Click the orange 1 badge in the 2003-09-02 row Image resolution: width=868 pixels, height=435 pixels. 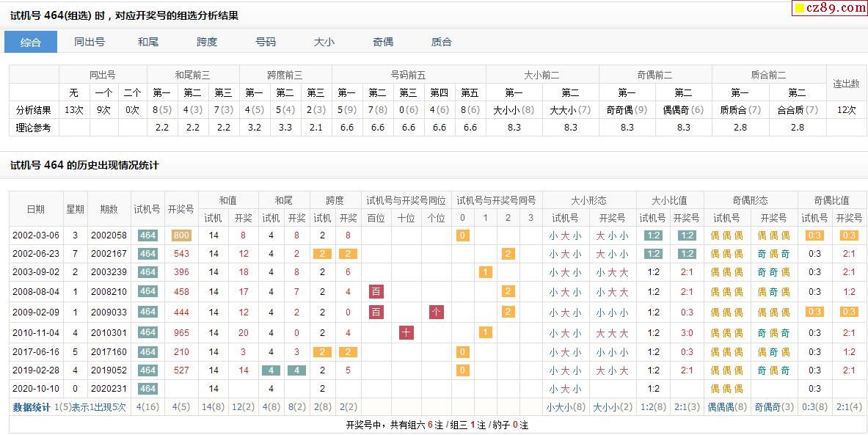coord(485,272)
